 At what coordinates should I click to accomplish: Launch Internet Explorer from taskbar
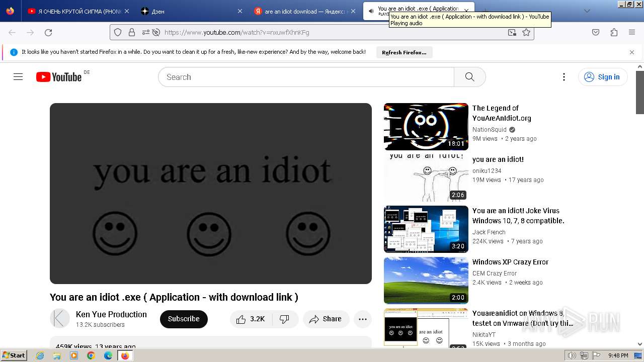[40, 355]
